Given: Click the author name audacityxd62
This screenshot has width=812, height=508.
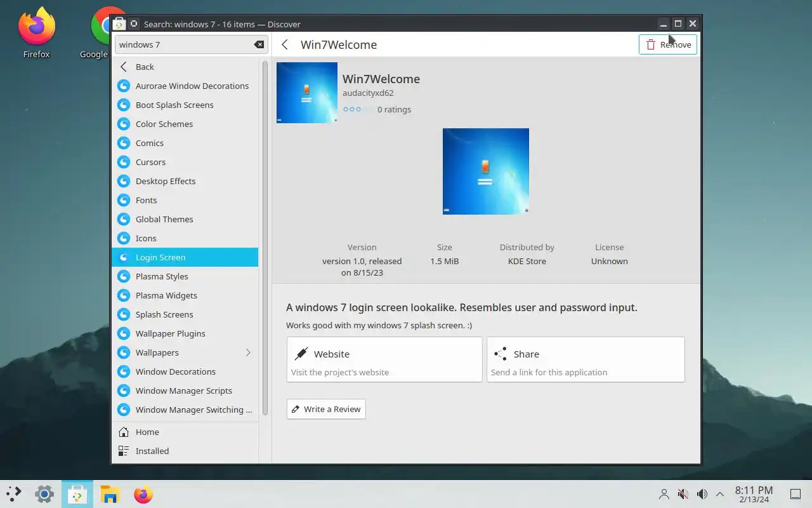Looking at the screenshot, I should point(368,93).
